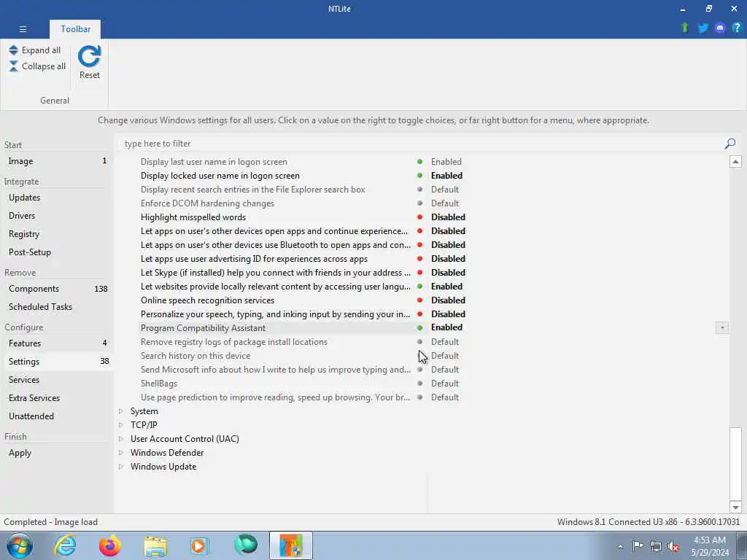747x560 pixels.
Task: Expand the User Account Control (UAC) node
Action: point(120,438)
